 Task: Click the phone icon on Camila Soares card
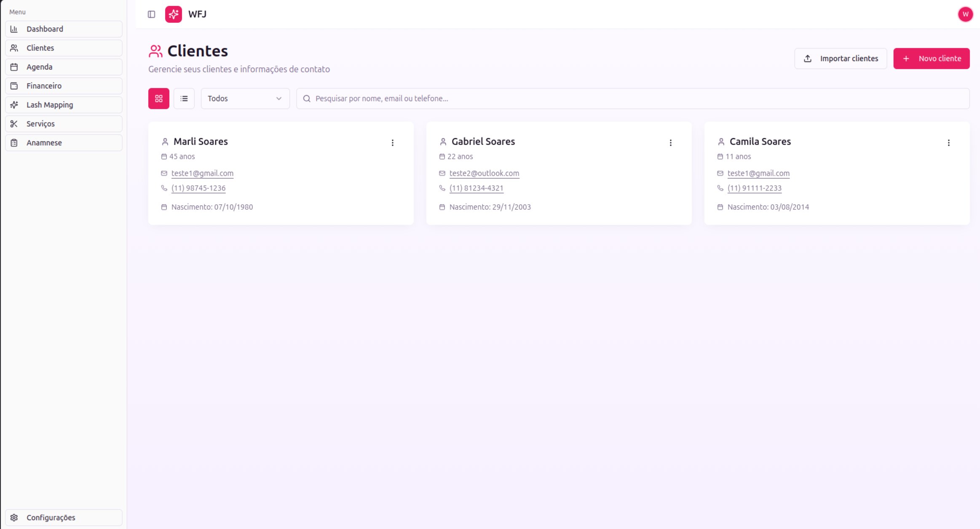point(720,188)
